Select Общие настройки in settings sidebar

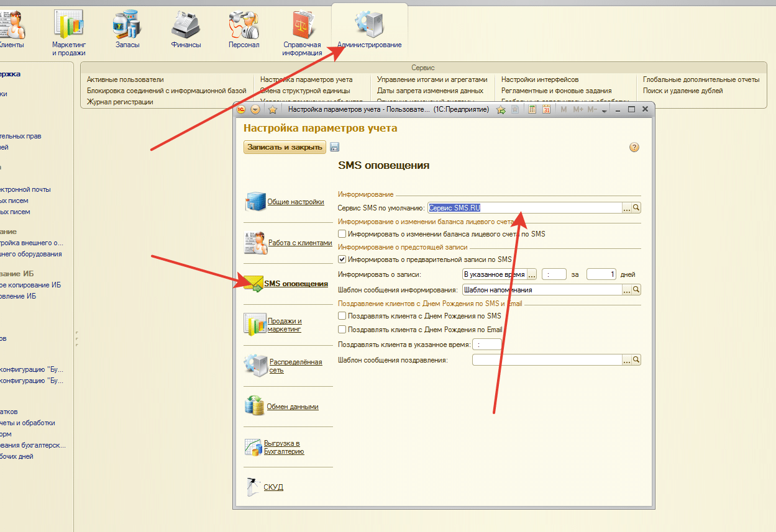coord(295,202)
